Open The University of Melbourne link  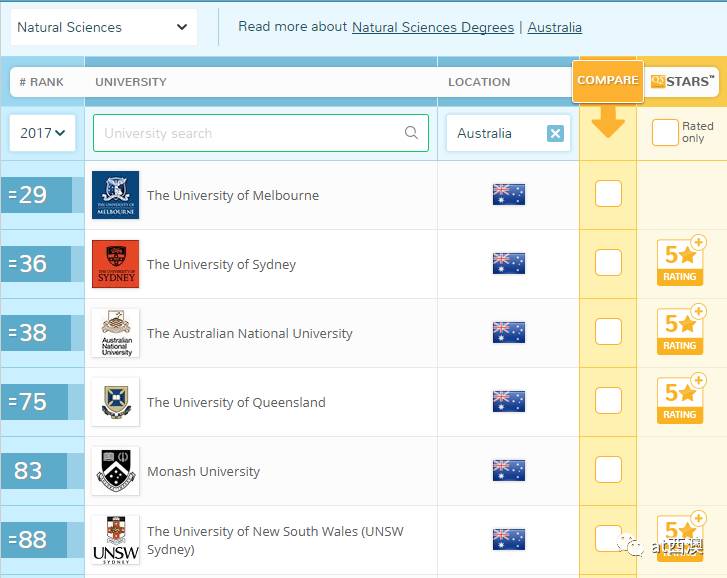click(x=233, y=195)
